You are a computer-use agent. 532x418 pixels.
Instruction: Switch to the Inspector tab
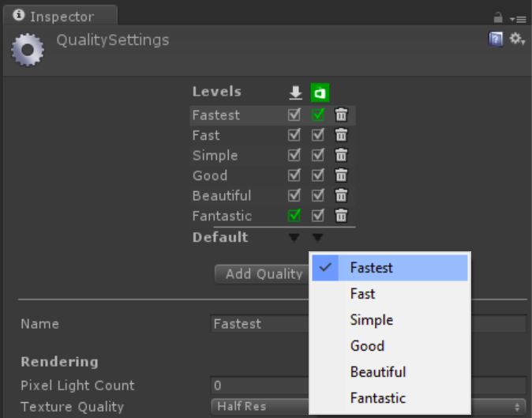pos(61,16)
